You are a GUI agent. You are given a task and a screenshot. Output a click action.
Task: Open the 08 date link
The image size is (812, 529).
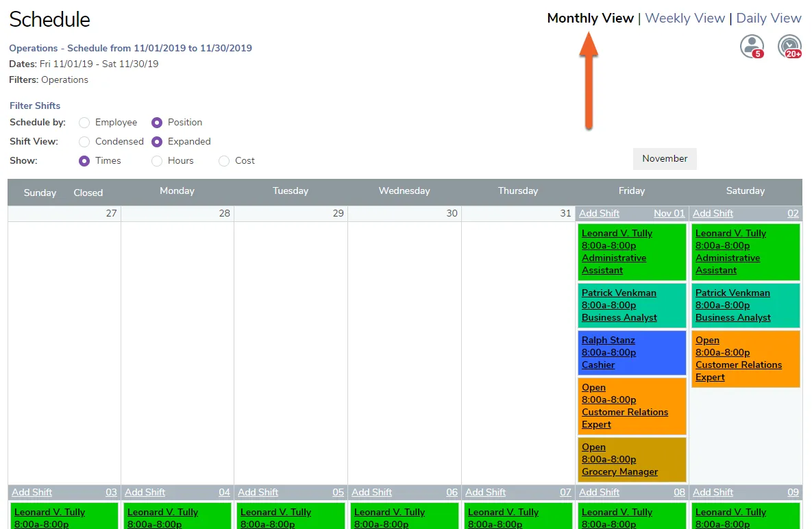tap(680, 492)
